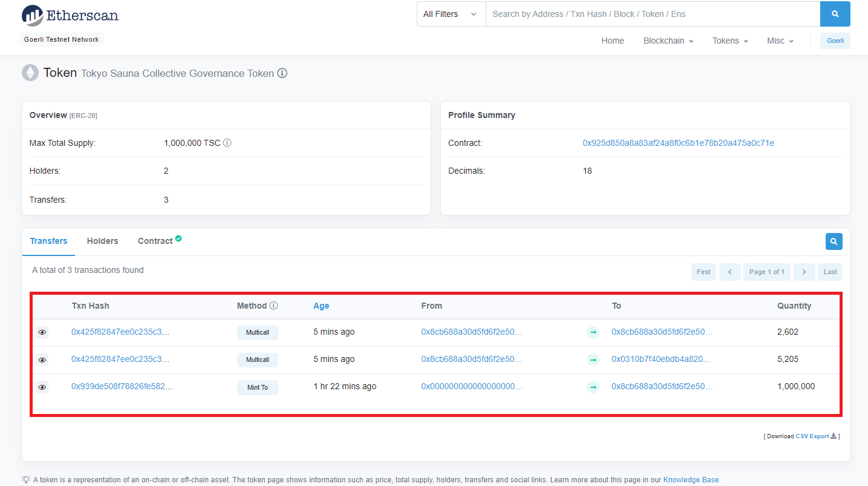This screenshot has height=486, width=868.
Task: Expand the Tokens menu
Action: [730, 41]
